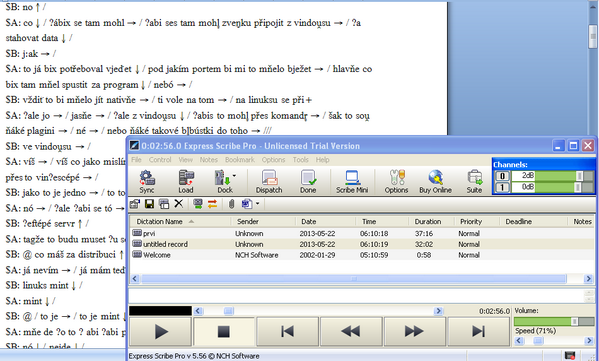Open the File menu
Screen dimensions: 599x361
point(136,160)
